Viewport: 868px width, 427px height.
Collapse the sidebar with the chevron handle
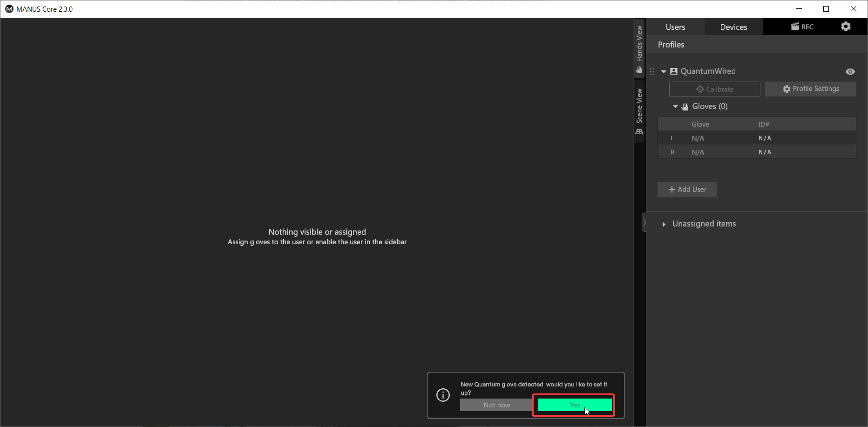[644, 222]
